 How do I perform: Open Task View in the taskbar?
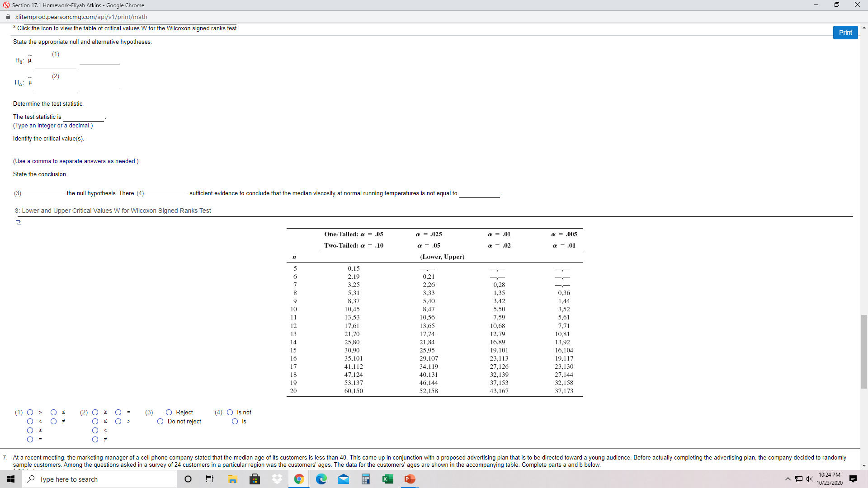pos(210,479)
